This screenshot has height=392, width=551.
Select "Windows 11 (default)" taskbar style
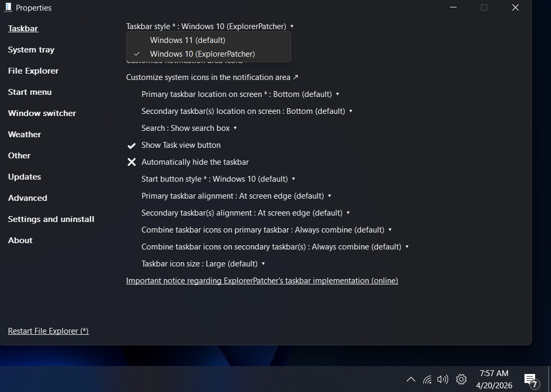(187, 40)
